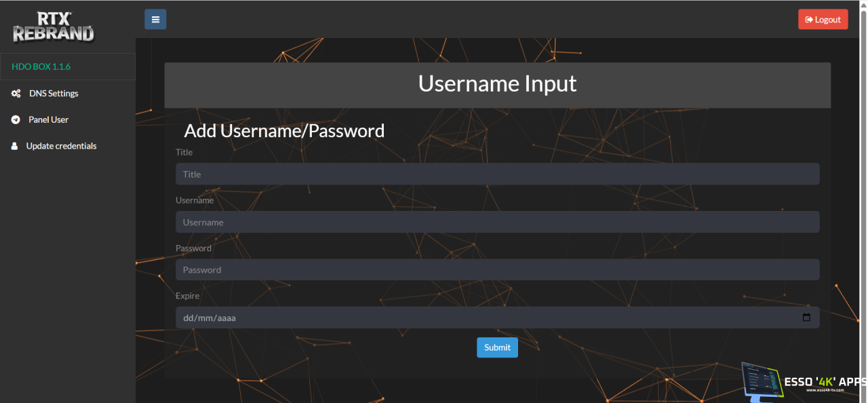Open the calendar picker in the Expire field

[806, 318]
